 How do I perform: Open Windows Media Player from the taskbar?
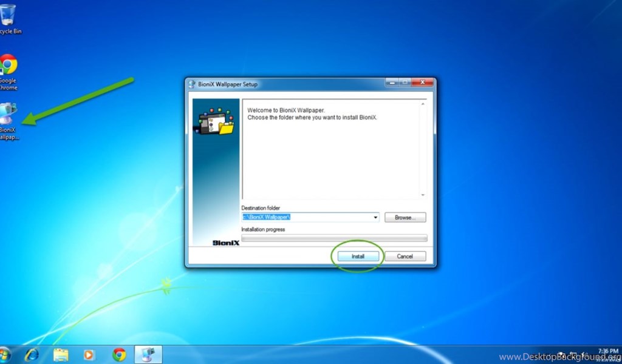tap(89, 354)
